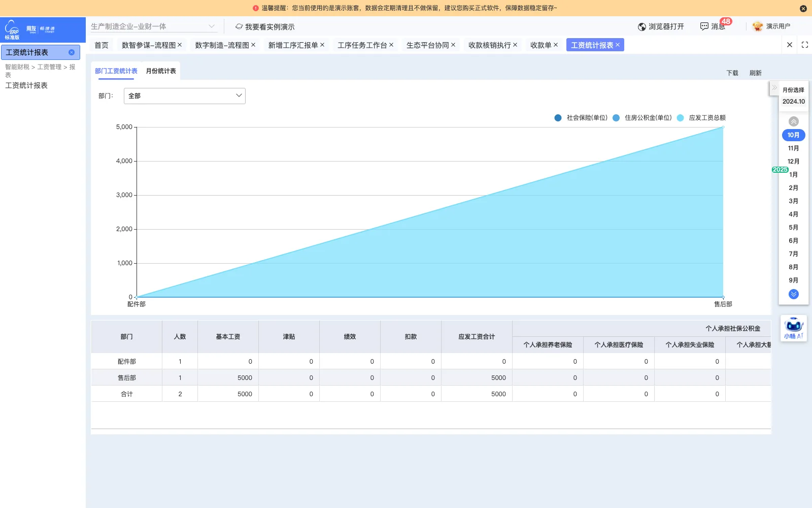Click the 我要看实例演示 demo icon
The height and width of the screenshot is (508, 812).
pyautogui.click(x=239, y=26)
